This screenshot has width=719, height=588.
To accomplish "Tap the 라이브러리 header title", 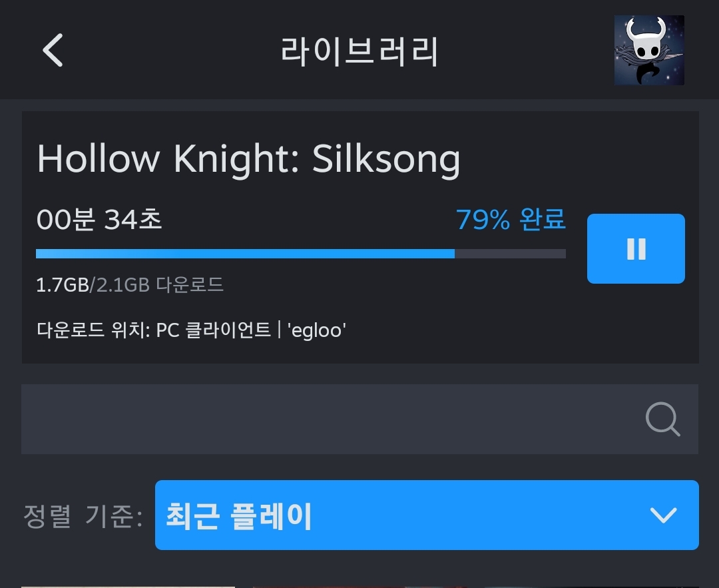I will tap(359, 51).
